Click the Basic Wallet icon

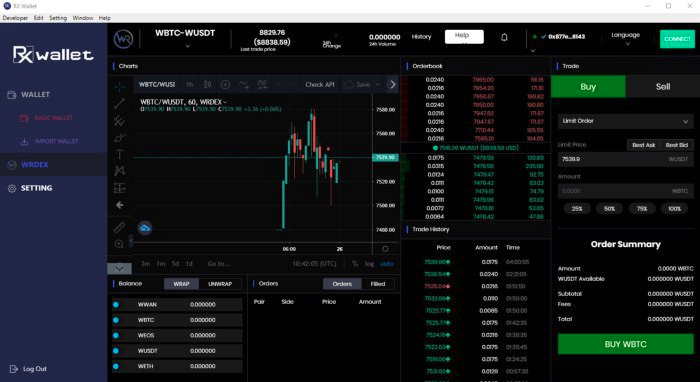click(25, 118)
